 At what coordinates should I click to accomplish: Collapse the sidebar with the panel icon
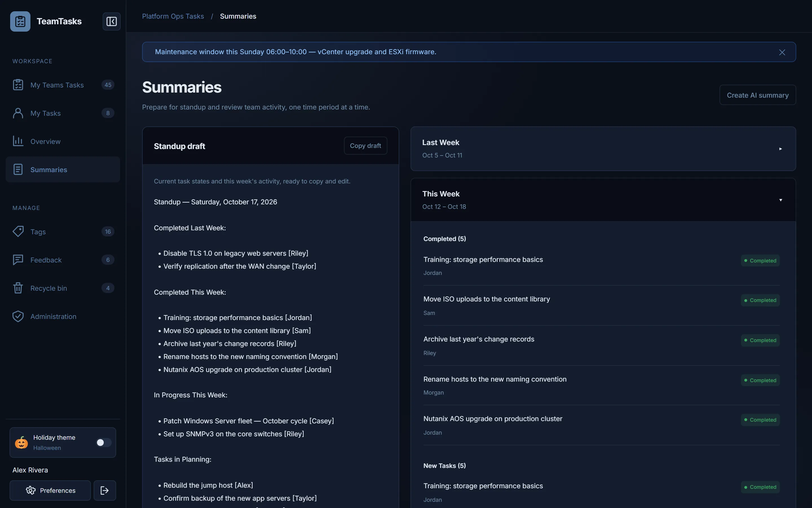click(111, 21)
